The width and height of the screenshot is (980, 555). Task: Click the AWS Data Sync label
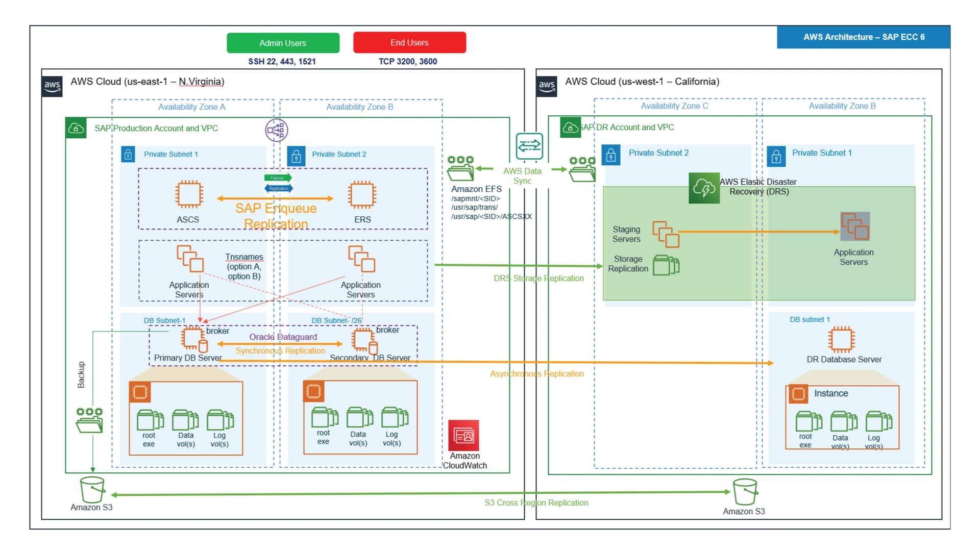pyautogui.click(x=522, y=176)
